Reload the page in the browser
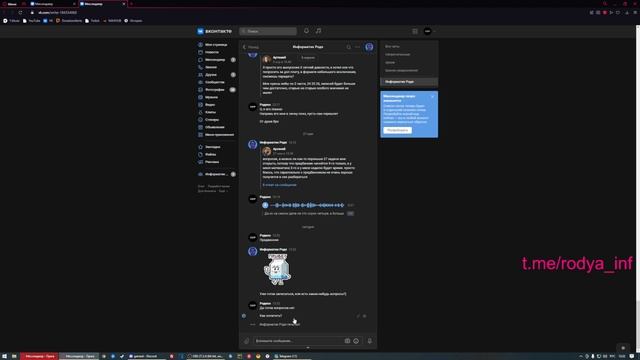 (x=20, y=13)
